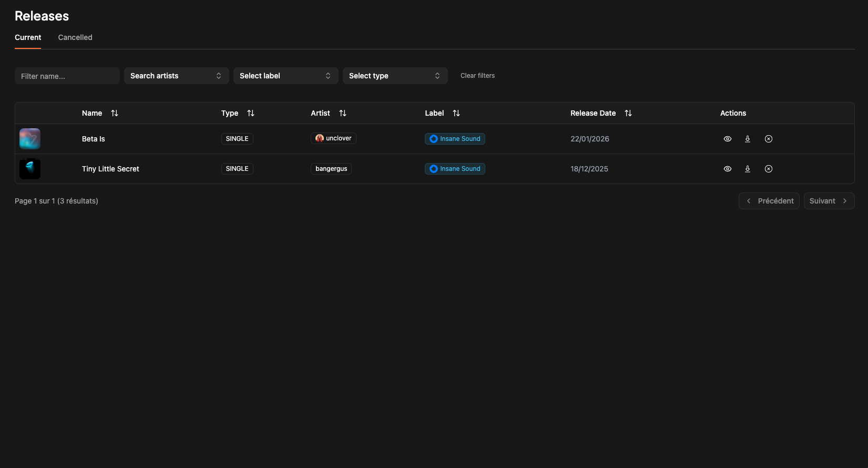Click the bangergus artist badge

[331, 169]
